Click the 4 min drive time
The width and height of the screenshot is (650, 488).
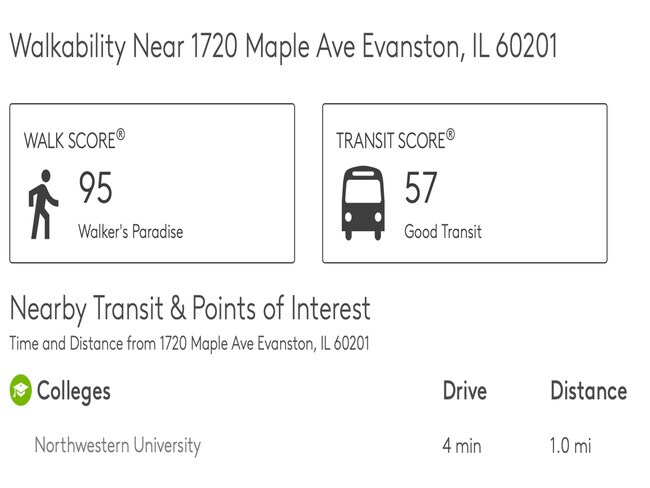click(462, 446)
